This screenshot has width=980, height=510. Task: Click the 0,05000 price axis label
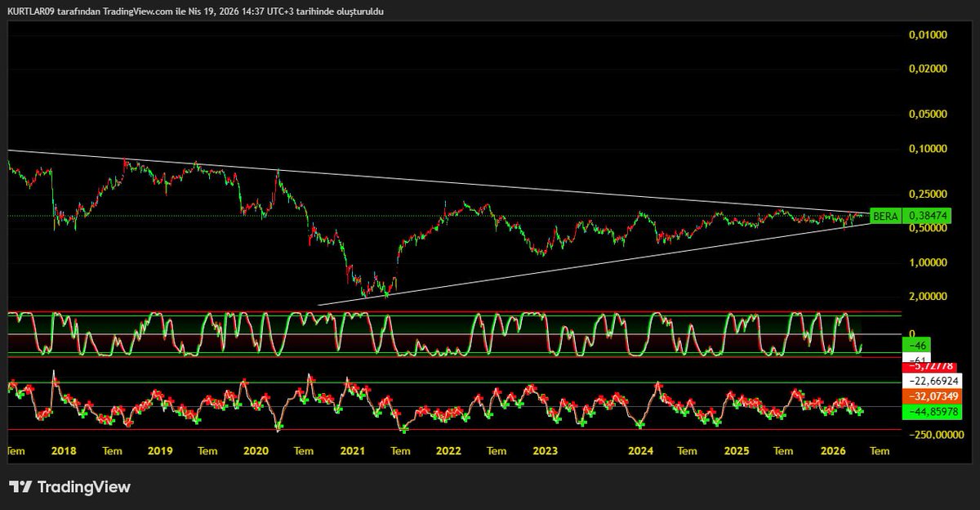[x=928, y=115]
